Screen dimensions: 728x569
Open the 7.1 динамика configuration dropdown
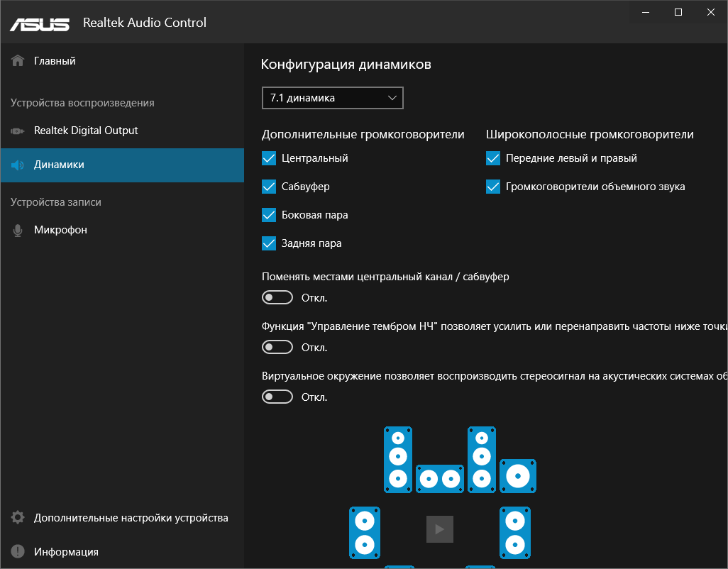pyautogui.click(x=332, y=98)
